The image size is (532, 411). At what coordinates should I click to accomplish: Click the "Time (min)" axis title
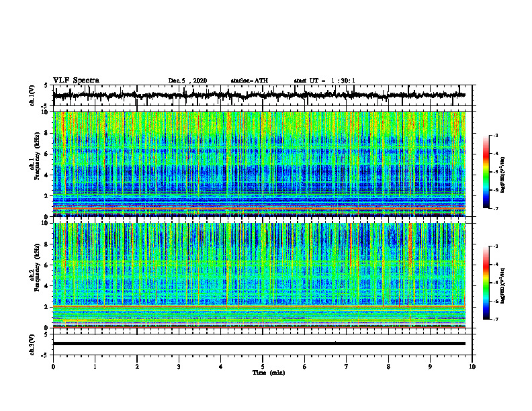tap(269, 373)
